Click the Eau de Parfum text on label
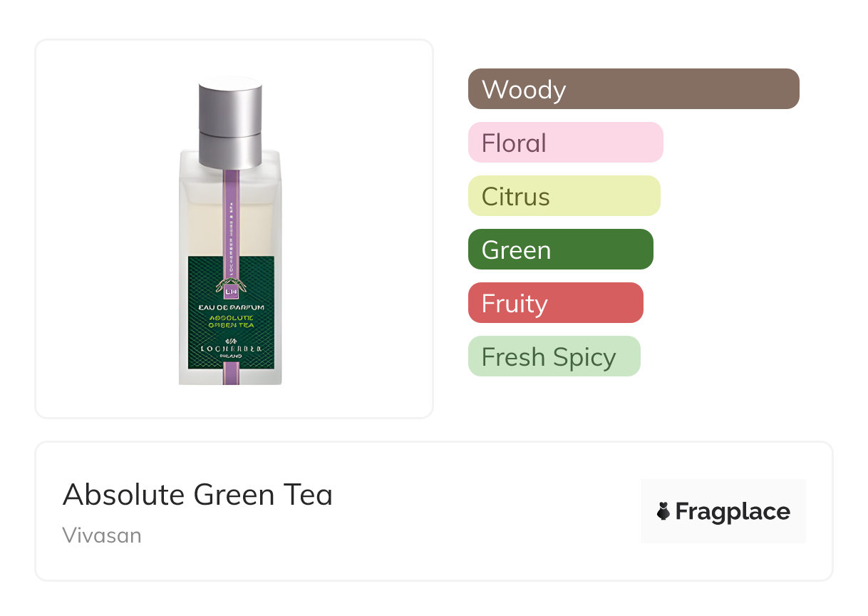The image size is (868, 616). (231, 307)
